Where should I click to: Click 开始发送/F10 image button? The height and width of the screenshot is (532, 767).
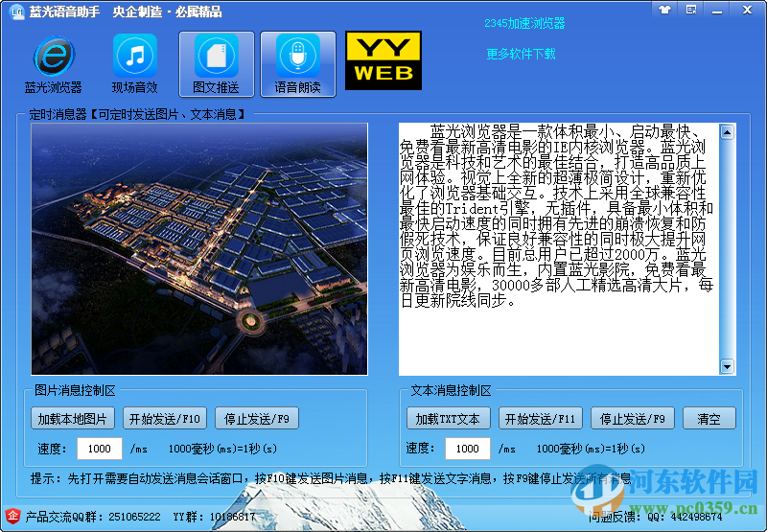tap(164, 419)
